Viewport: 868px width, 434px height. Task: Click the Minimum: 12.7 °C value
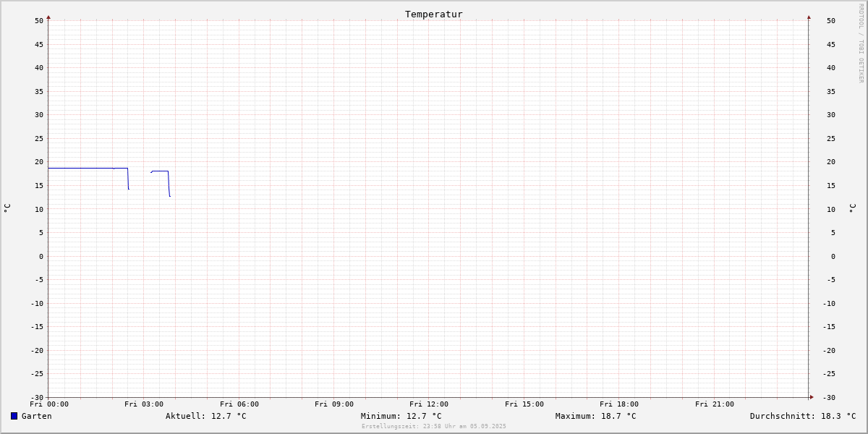(401, 416)
